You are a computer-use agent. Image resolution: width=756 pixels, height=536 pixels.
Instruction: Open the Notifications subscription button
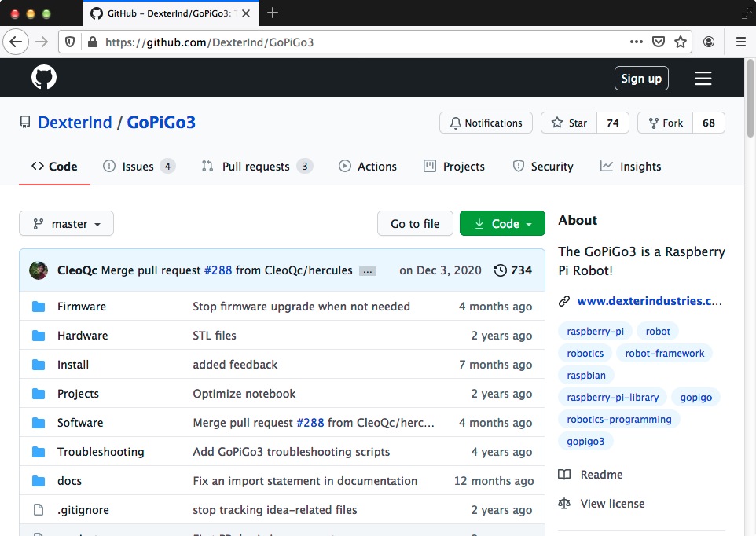pyautogui.click(x=486, y=123)
